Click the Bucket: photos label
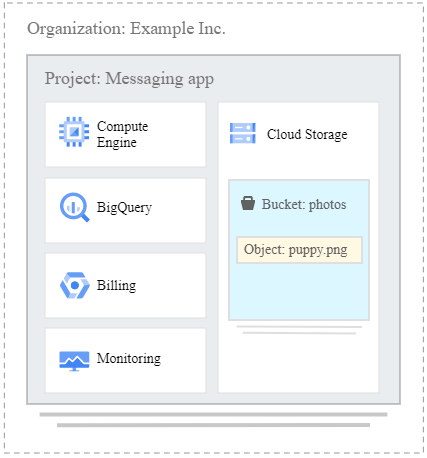427x458 pixels. 304,204
